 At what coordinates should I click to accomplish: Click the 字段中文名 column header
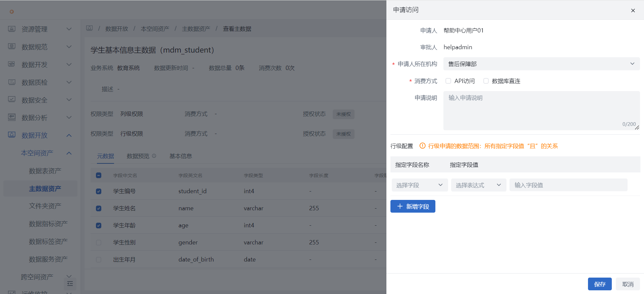coord(125,175)
